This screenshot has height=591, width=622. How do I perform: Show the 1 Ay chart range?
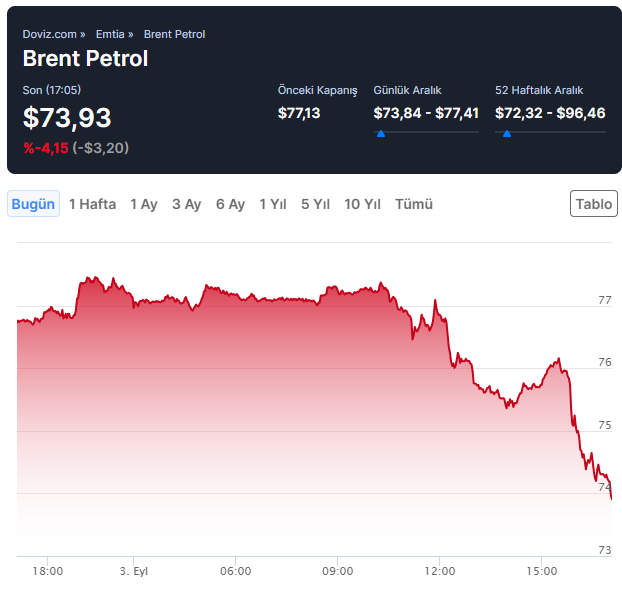coord(144,204)
